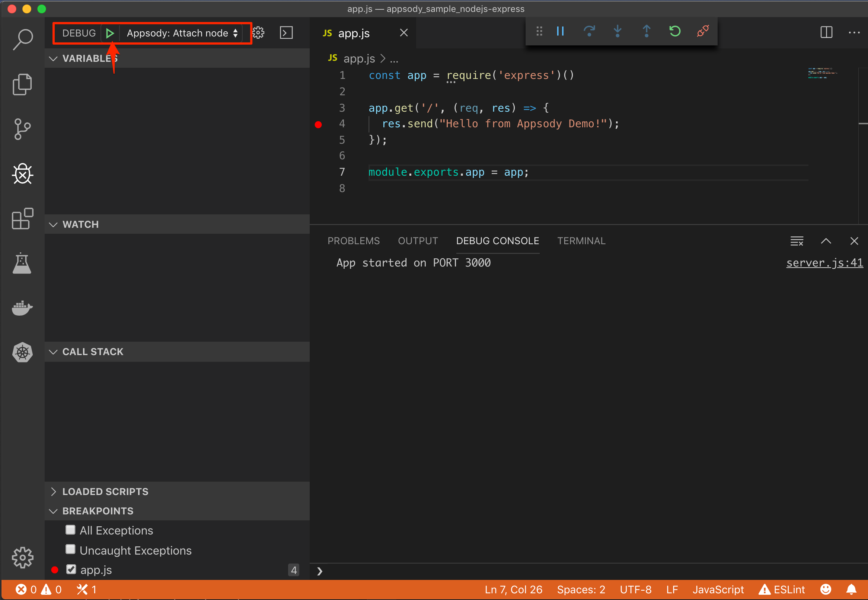Click the code minimap preview
The image size is (868, 600).
pyautogui.click(x=823, y=73)
